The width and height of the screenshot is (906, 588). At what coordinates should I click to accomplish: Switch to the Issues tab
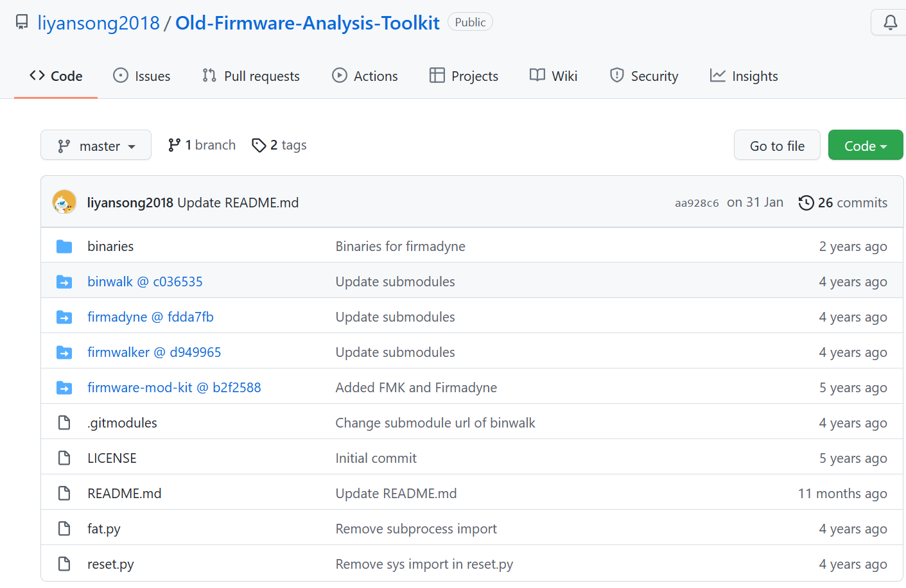pyautogui.click(x=141, y=76)
